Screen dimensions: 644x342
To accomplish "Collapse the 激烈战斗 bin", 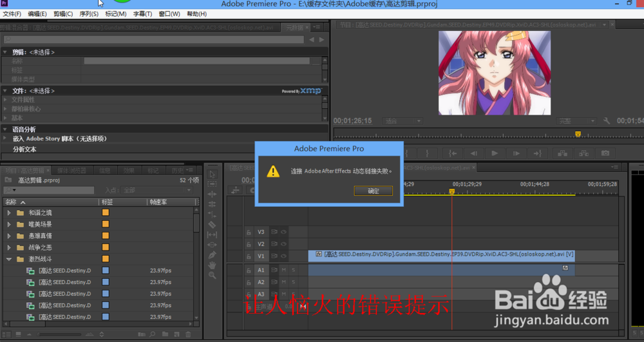I will pos(9,259).
